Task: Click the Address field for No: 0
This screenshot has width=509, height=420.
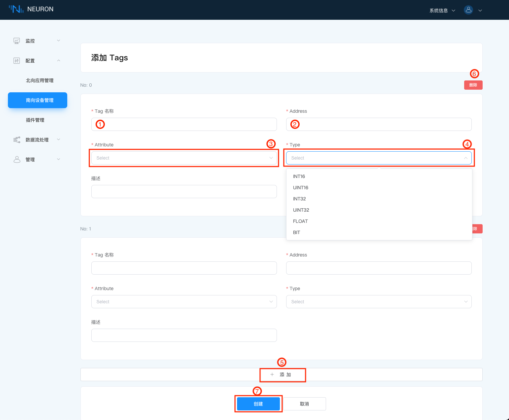Action: [x=379, y=124]
